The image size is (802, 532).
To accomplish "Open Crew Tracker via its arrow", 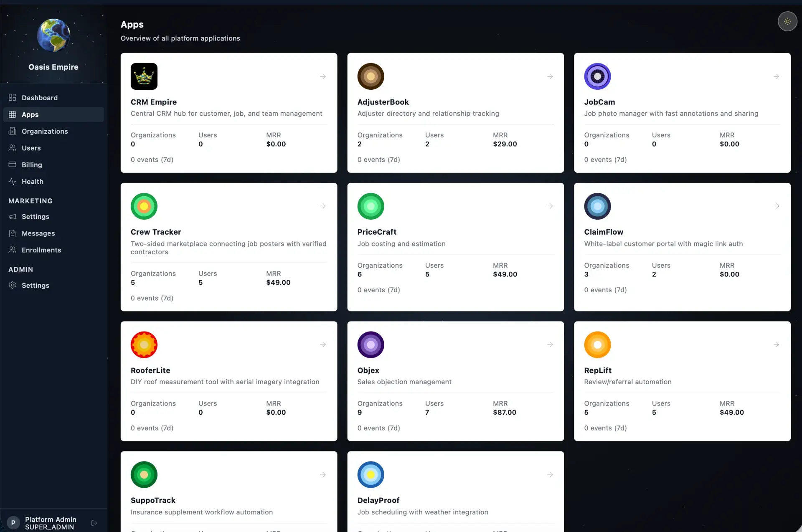I will (323, 206).
